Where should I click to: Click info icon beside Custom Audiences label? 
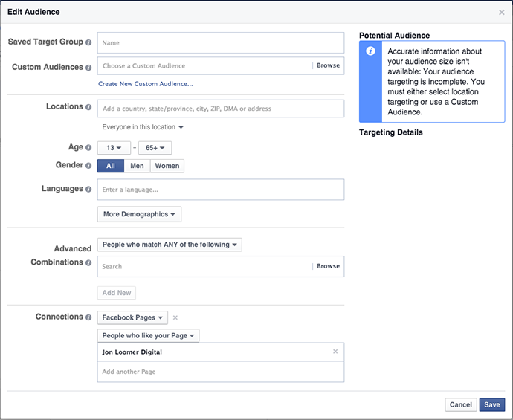click(x=89, y=68)
